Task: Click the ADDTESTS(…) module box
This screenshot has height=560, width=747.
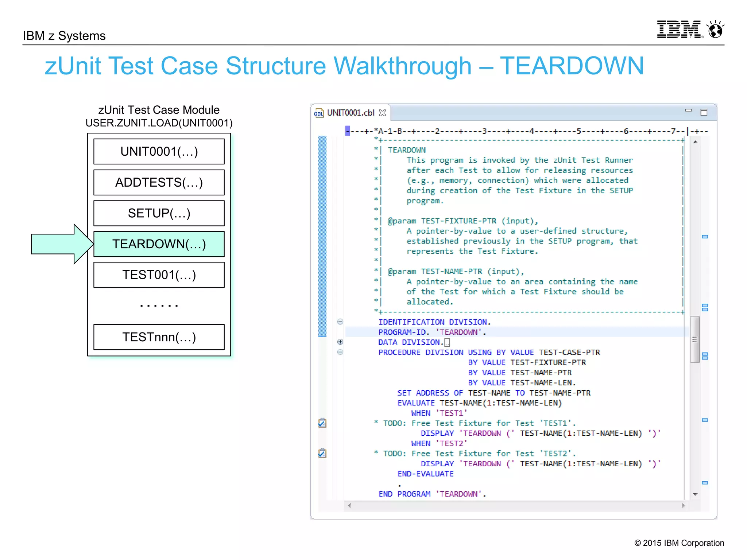Action: [159, 182]
